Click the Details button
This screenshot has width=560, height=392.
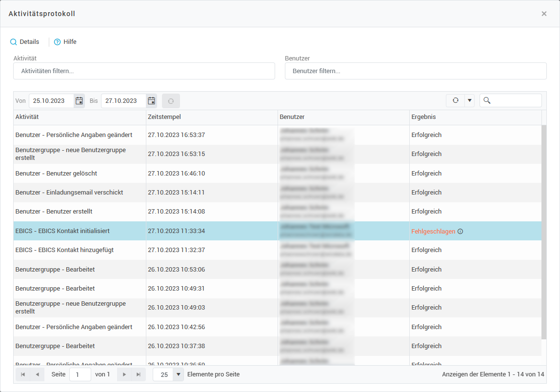pyautogui.click(x=24, y=42)
